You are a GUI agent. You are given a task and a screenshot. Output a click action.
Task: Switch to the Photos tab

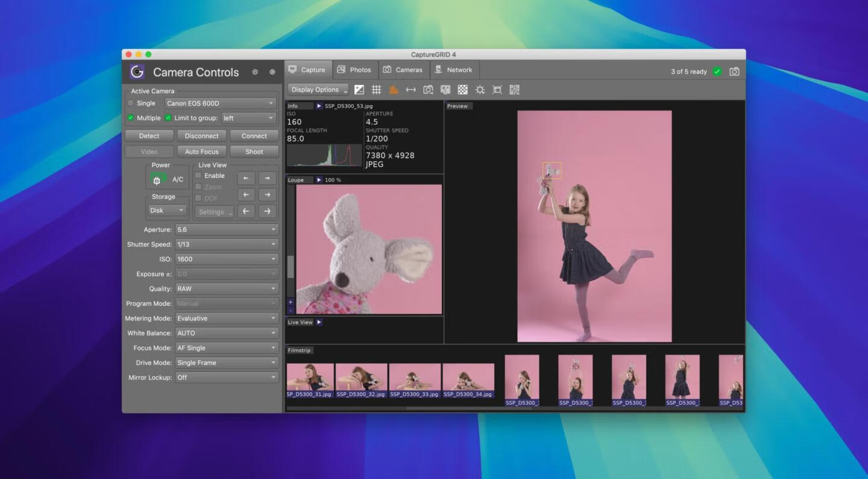pos(354,70)
